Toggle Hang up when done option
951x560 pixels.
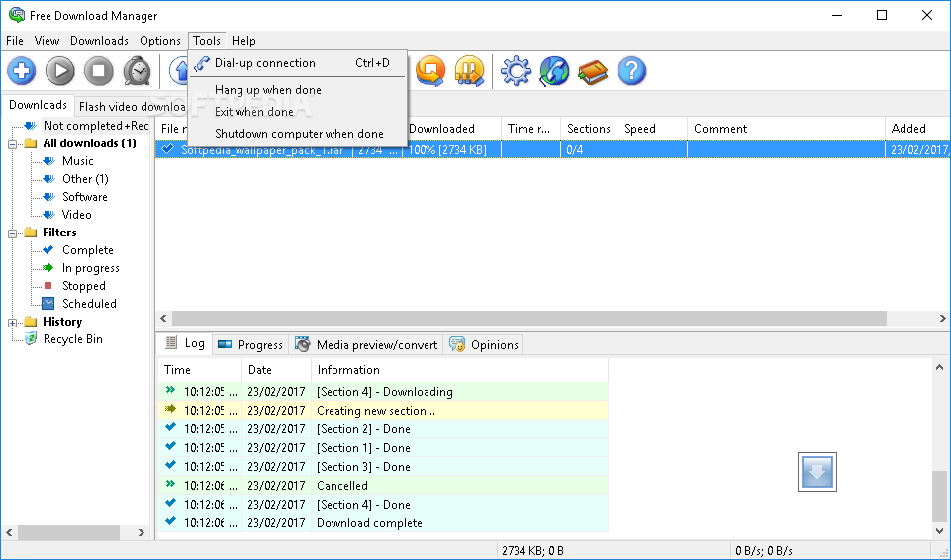[x=297, y=90]
